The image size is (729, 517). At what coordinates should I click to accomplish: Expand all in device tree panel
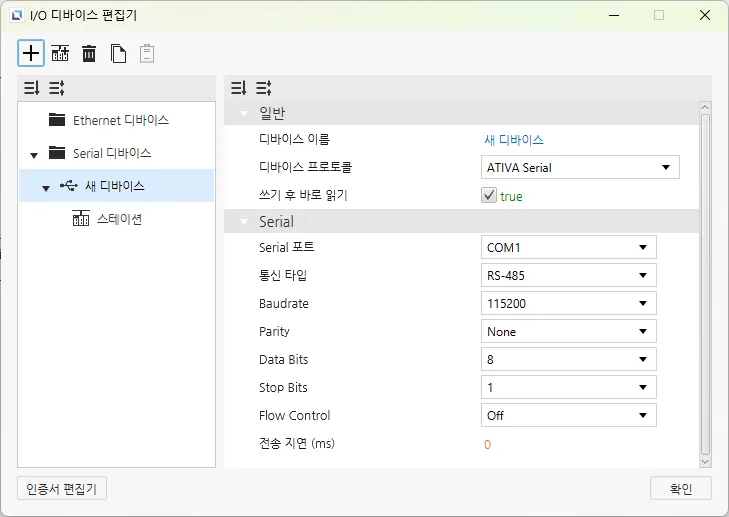click(x=56, y=88)
